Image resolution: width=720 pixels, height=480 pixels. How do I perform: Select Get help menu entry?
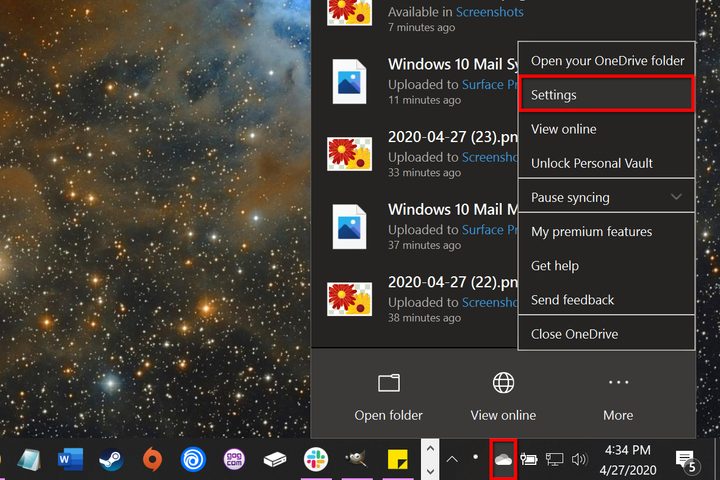tap(606, 265)
